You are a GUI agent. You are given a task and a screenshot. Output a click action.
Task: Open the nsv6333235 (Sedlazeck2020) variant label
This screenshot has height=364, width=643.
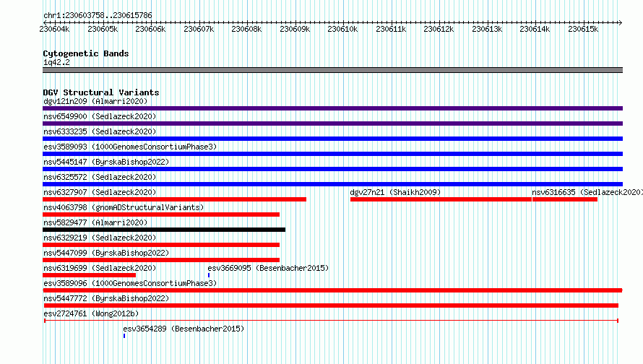[100, 131]
